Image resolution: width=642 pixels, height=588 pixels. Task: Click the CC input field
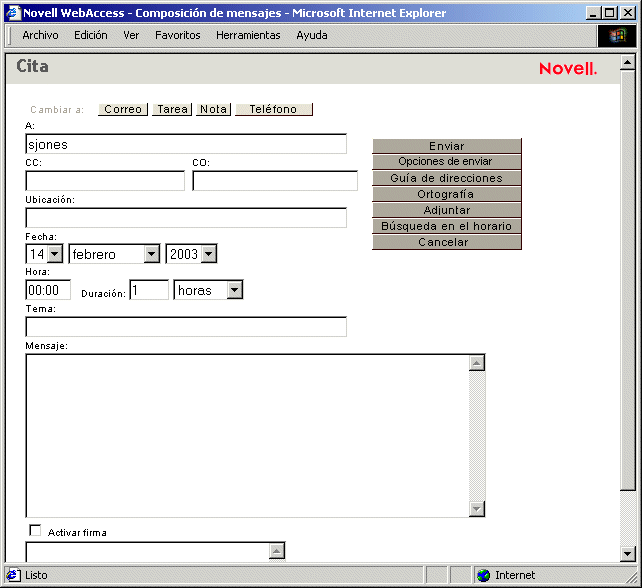(105, 181)
